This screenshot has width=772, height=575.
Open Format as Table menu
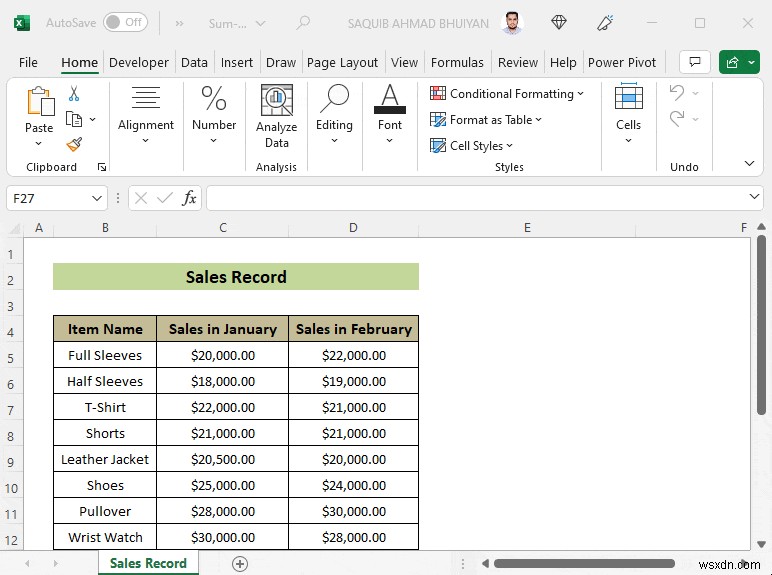coord(485,120)
